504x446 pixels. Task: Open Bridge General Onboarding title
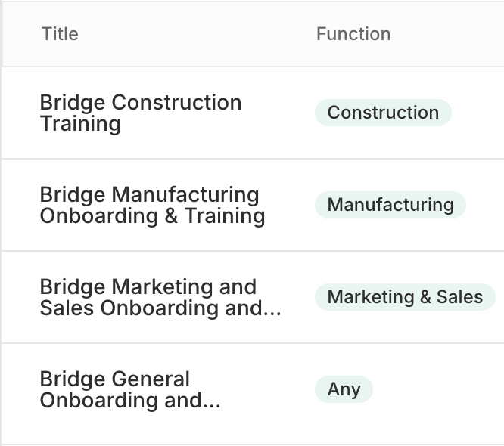tap(129, 389)
